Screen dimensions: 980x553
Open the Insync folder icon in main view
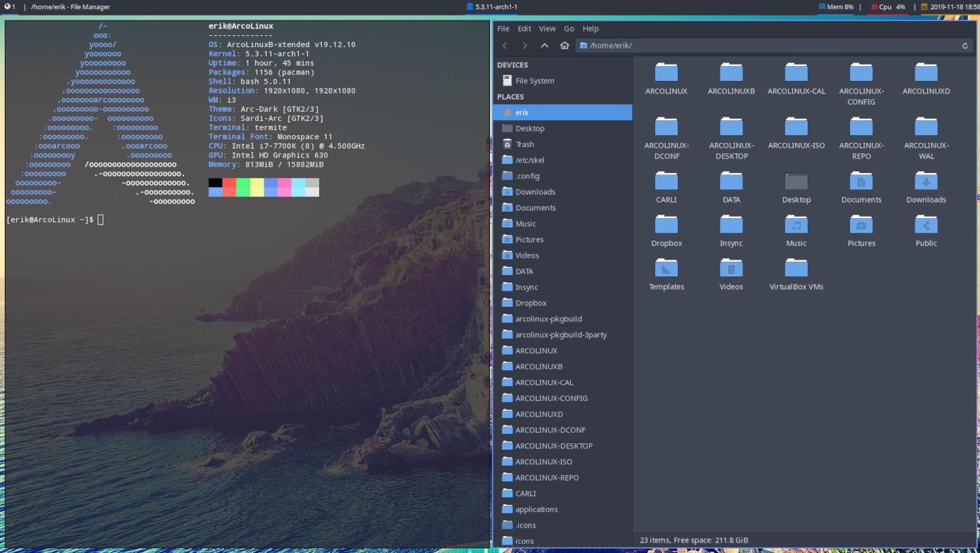(731, 224)
